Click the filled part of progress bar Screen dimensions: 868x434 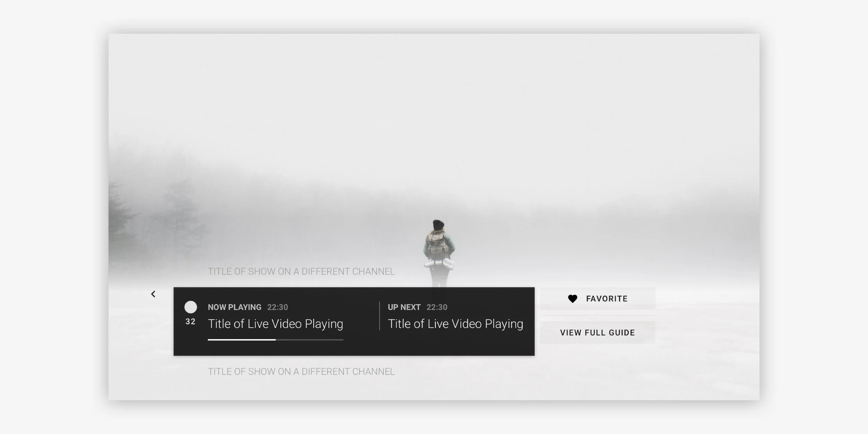(242, 340)
